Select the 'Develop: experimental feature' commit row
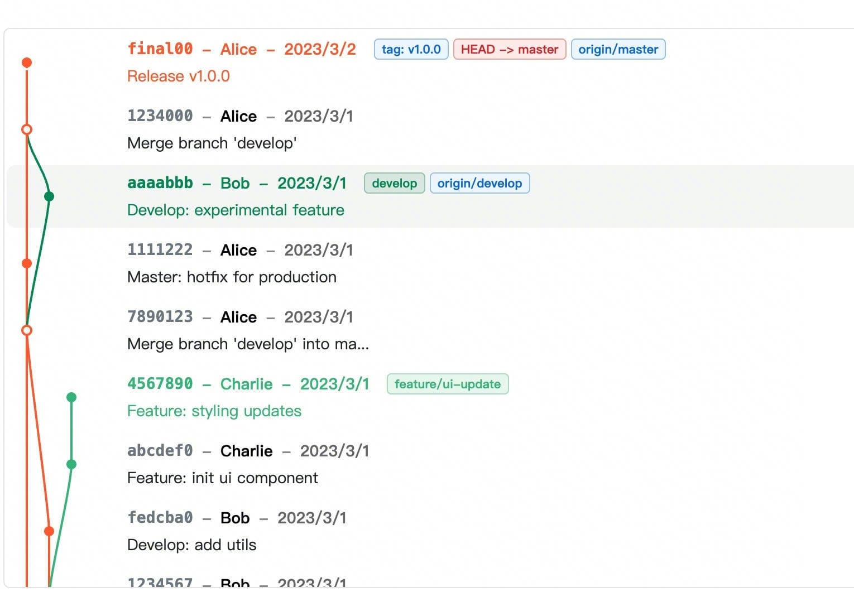 [235, 210]
